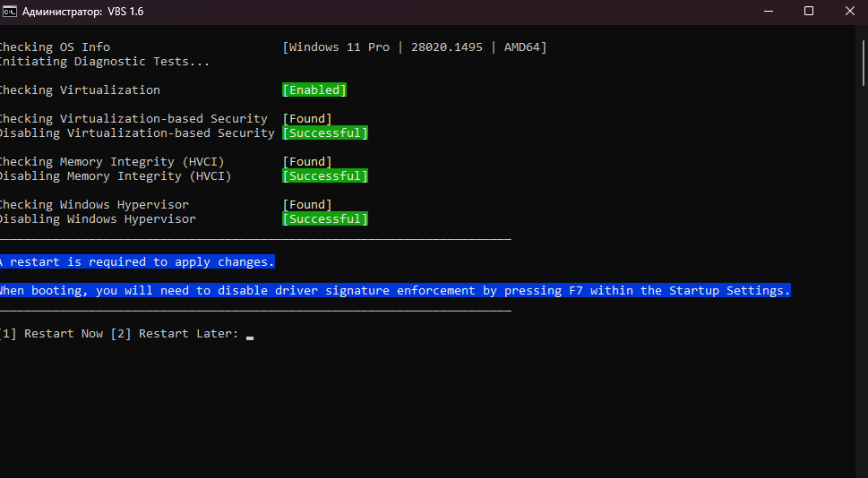868x478 pixels.
Task: Click 'Disabling Memory Integrity (HVCI)' text
Action: coord(116,176)
